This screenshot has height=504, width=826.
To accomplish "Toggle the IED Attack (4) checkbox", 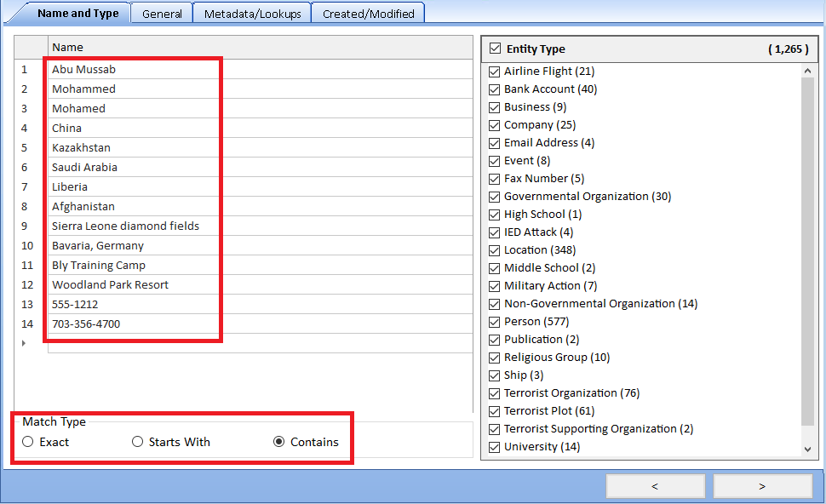I will click(494, 232).
